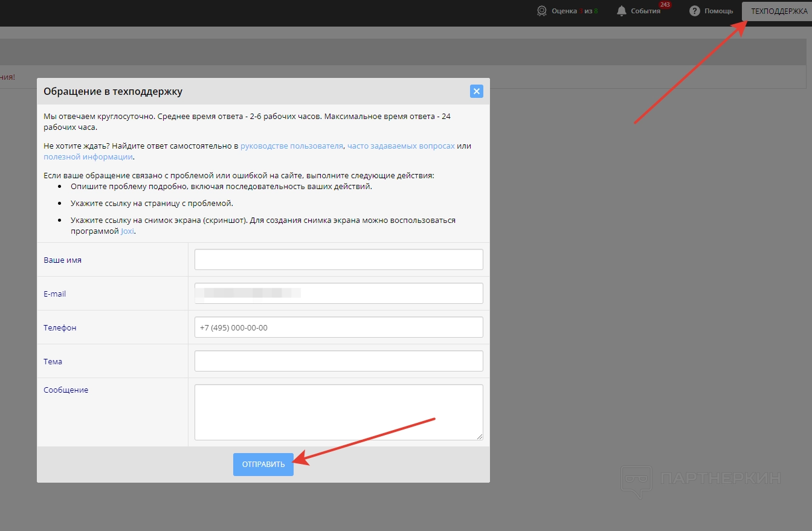Close the Обращение в техподдержку dialog

(x=477, y=91)
